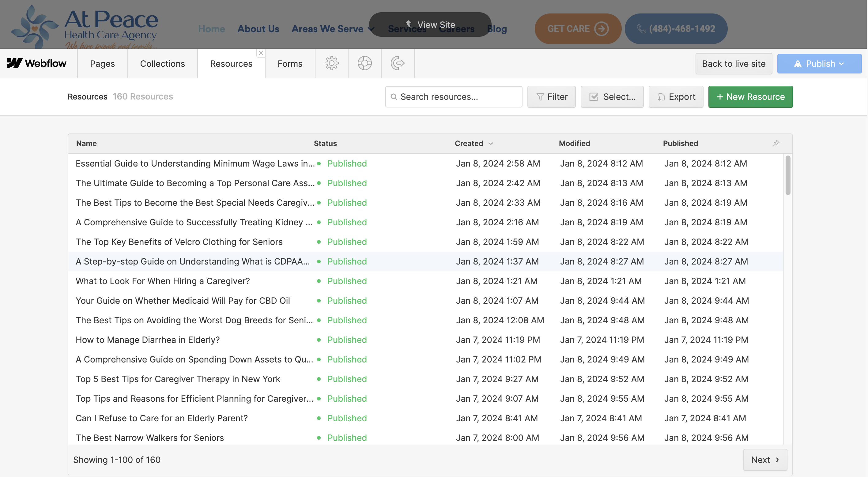Expand the Publish dropdown chevron

842,64
